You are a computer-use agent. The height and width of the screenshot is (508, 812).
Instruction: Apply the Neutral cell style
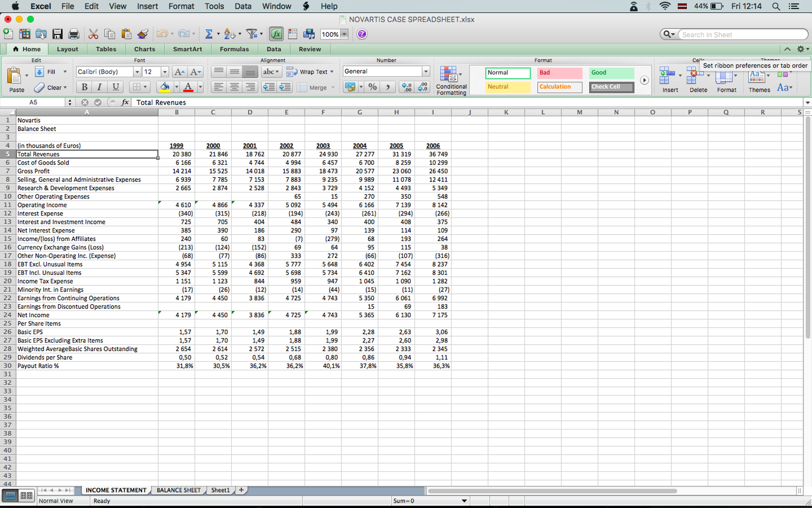pos(508,87)
